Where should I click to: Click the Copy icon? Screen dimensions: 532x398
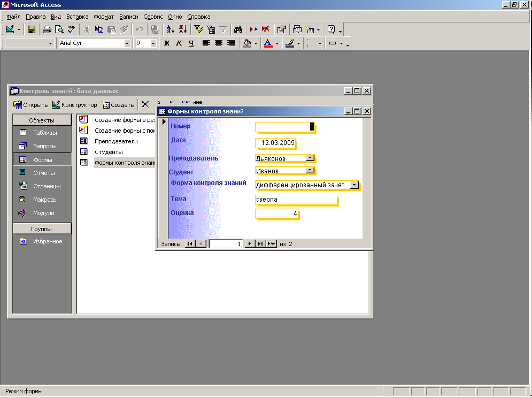(99, 29)
